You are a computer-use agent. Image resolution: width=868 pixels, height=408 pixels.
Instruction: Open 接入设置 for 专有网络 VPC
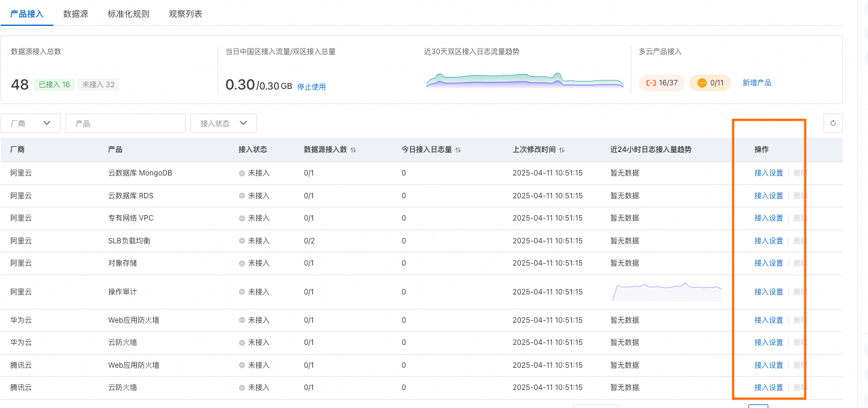(769, 218)
